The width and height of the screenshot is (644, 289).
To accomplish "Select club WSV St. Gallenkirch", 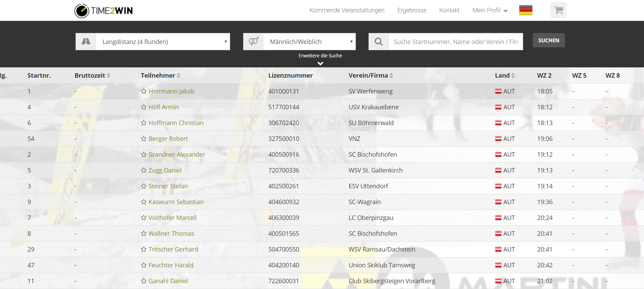I will [375, 170].
